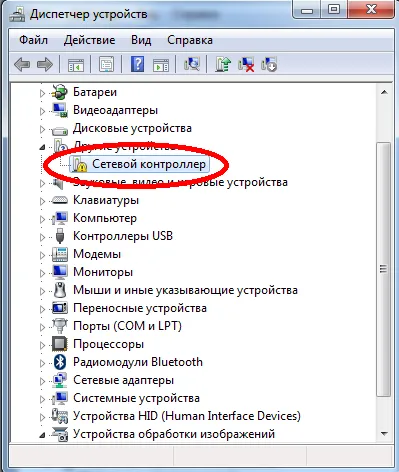
Task: Open the Справка menu
Action: click(x=190, y=40)
